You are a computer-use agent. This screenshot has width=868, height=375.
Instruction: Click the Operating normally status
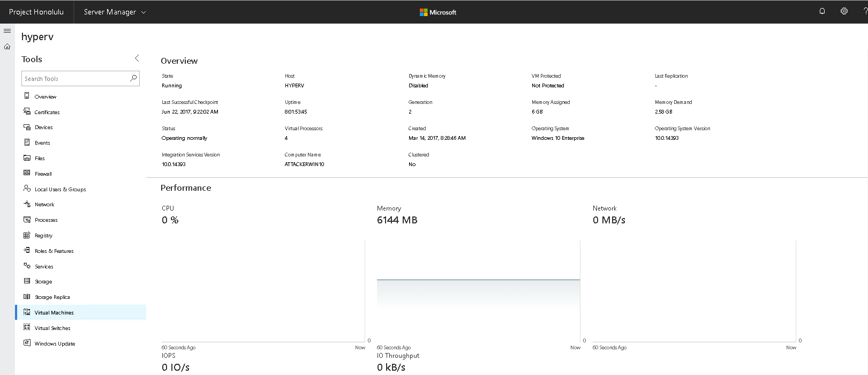pos(184,138)
